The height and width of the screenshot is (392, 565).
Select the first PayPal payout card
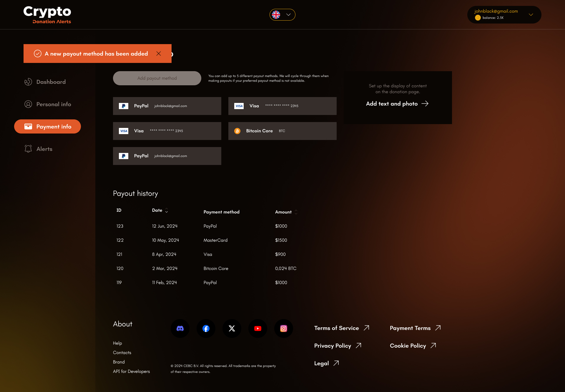click(167, 106)
